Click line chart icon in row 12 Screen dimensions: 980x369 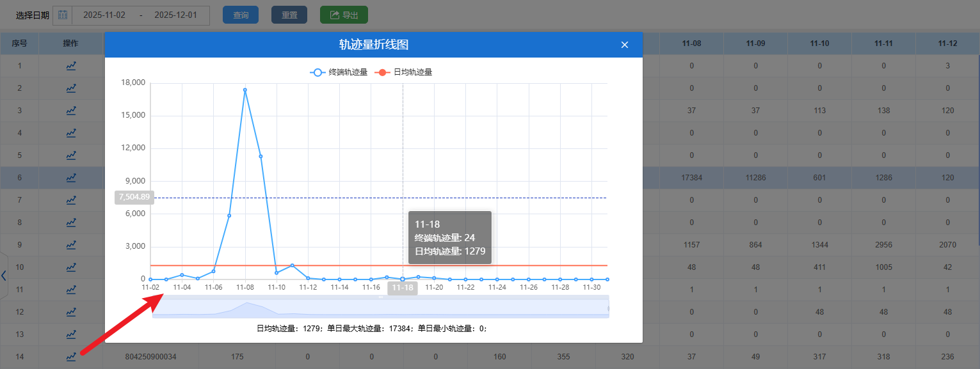point(71,312)
